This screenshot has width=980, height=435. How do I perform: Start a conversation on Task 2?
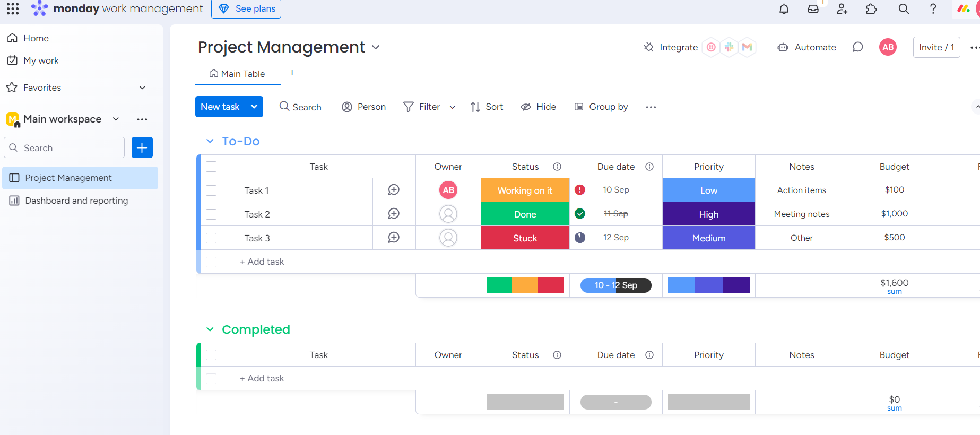click(394, 214)
